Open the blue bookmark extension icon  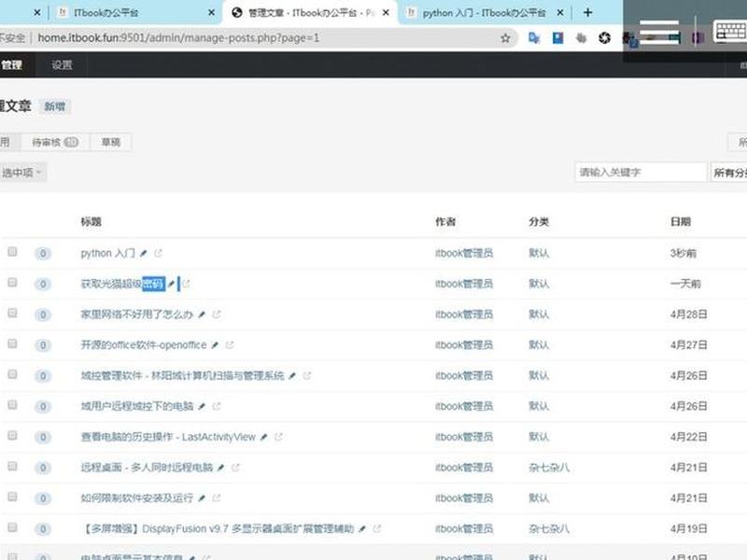tap(557, 38)
